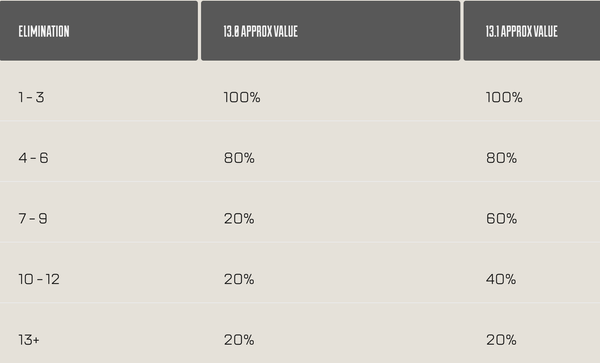Viewport: 600px width, 363px height.
Task: Click 80% in the 13.0 column
Action: coord(239,158)
